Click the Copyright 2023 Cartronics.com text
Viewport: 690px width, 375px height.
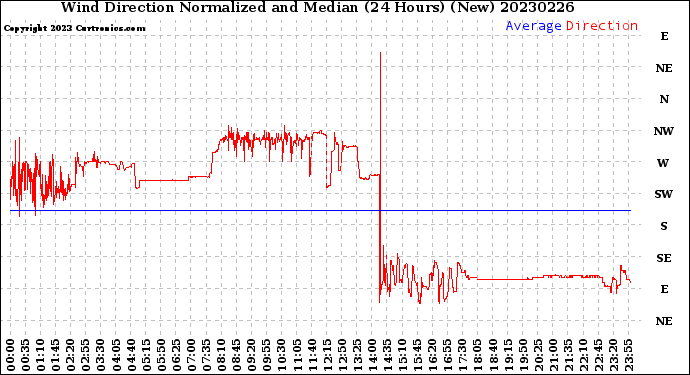click(74, 28)
